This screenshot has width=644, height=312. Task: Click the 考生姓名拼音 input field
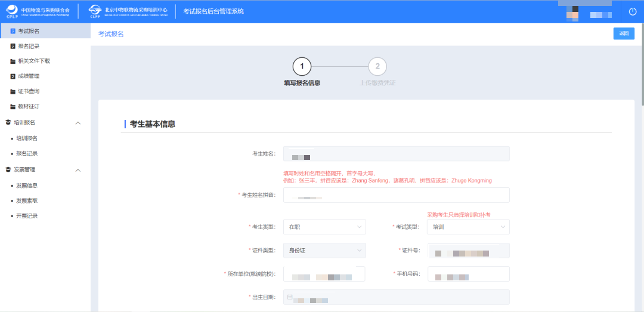coord(397,195)
